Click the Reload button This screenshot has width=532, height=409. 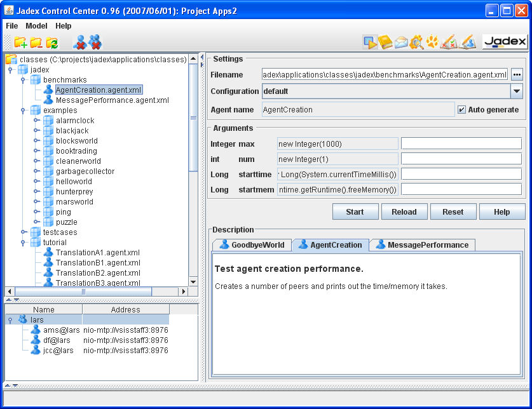click(x=404, y=211)
